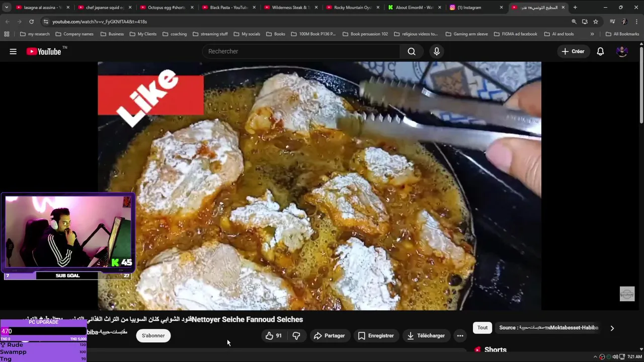Start voice search with the microphone icon
The width and height of the screenshot is (644, 362).
pyautogui.click(x=436, y=51)
